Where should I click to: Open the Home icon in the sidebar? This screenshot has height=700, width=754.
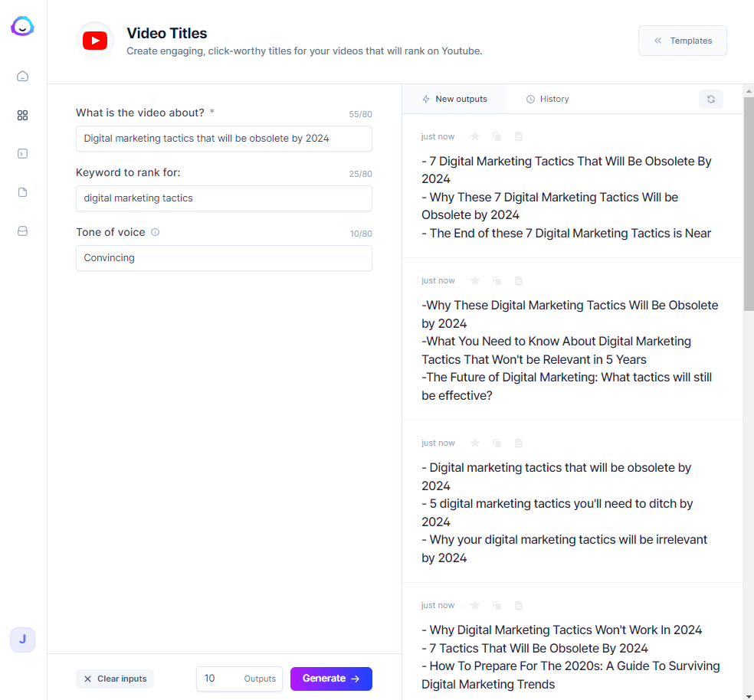click(x=22, y=76)
